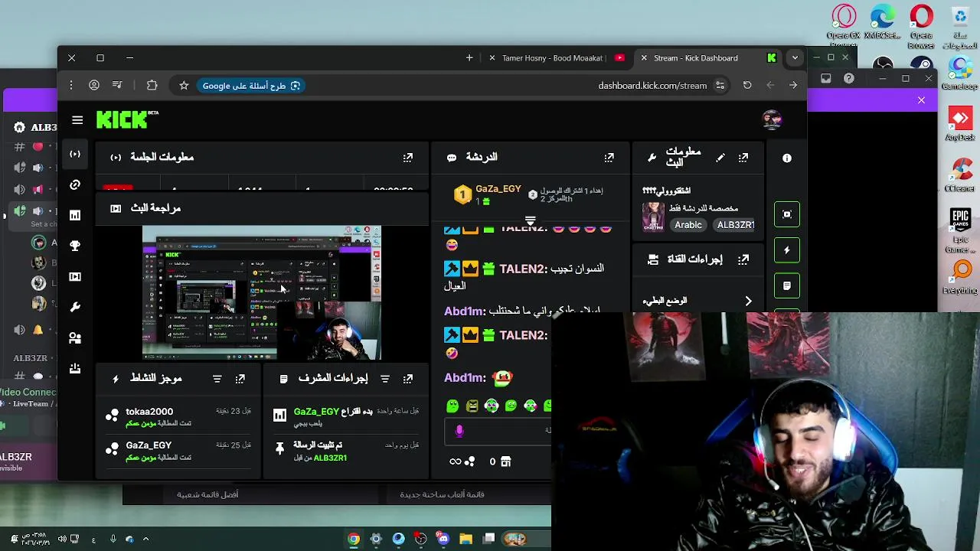Click GaZa_EGY name in moderator actions

316,412
